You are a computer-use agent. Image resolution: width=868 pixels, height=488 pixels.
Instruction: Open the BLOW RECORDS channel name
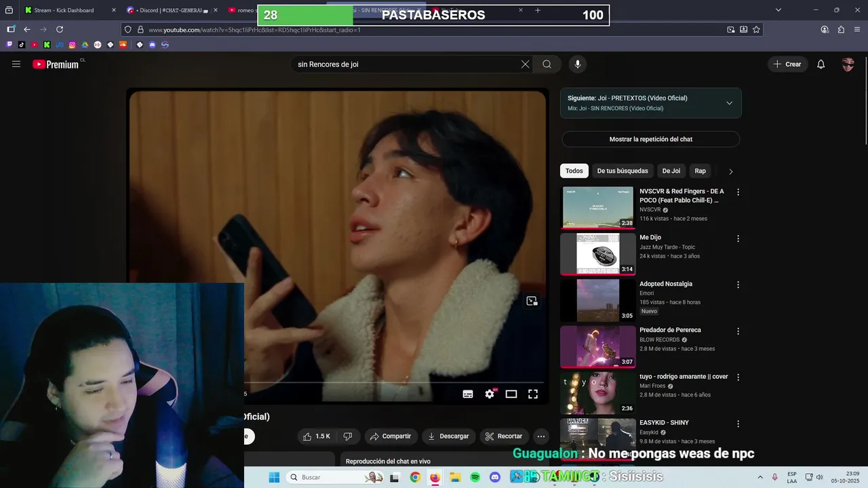coord(659,340)
